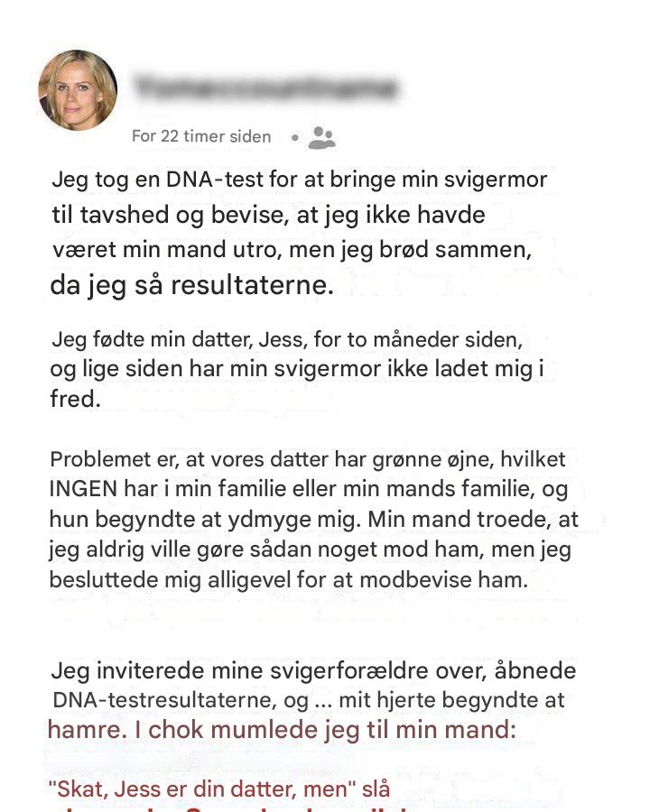Click the red line 'hamre. I chok mumlede'
This screenshot has width=650, height=812.
[282, 730]
